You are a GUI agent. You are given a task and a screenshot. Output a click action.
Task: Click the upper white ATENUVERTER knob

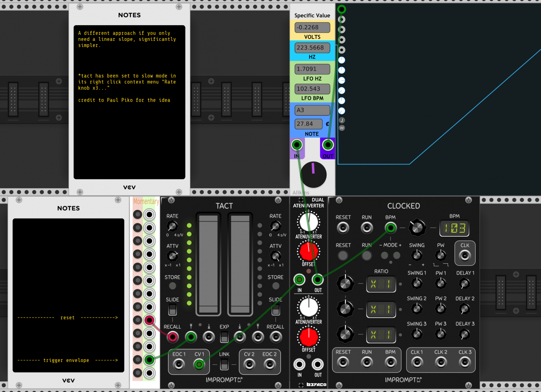coord(309,222)
